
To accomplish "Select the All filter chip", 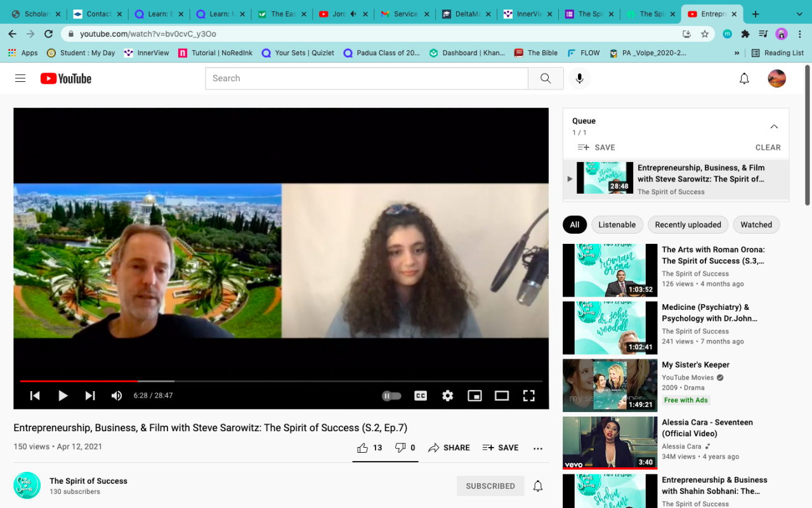I will point(575,225).
